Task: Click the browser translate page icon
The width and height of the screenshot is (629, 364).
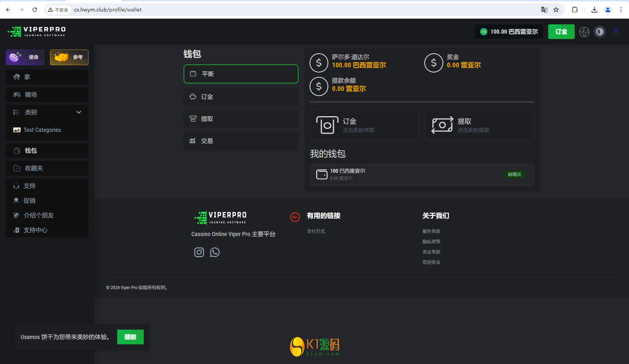Action: click(x=544, y=10)
